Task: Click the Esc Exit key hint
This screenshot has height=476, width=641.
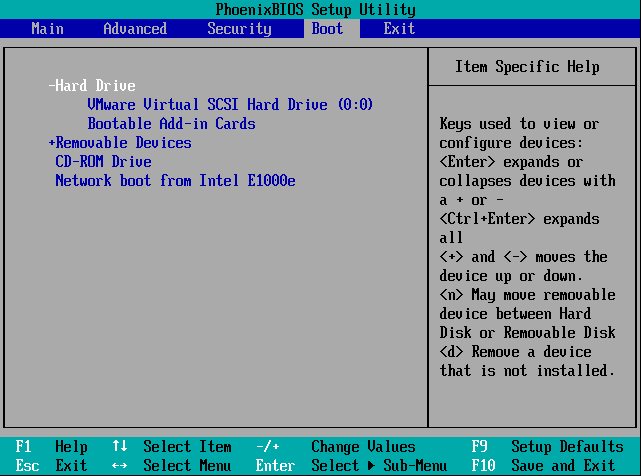Action: 52,465
